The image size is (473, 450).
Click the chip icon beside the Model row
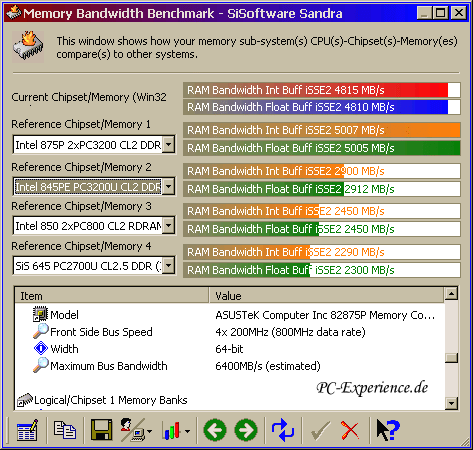point(40,314)
